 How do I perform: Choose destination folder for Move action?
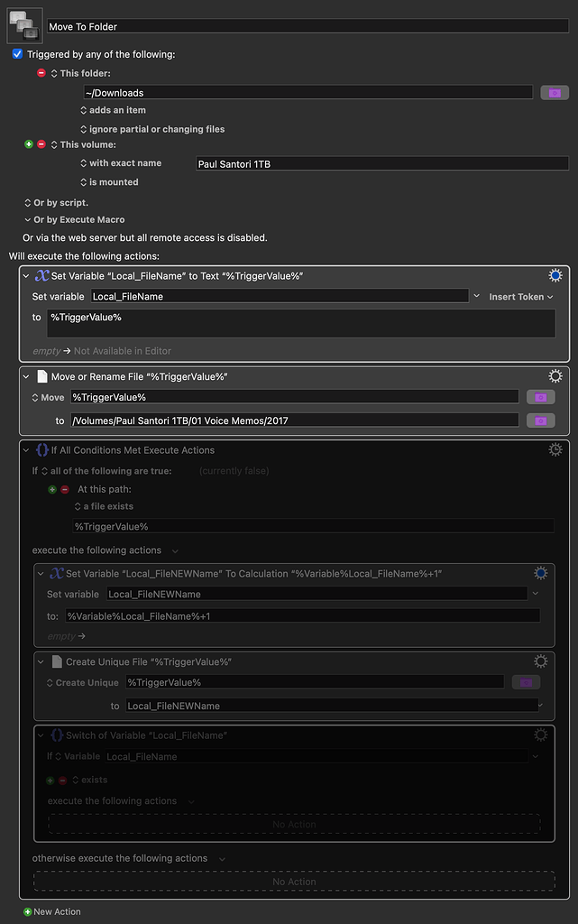tap(540, 420)
